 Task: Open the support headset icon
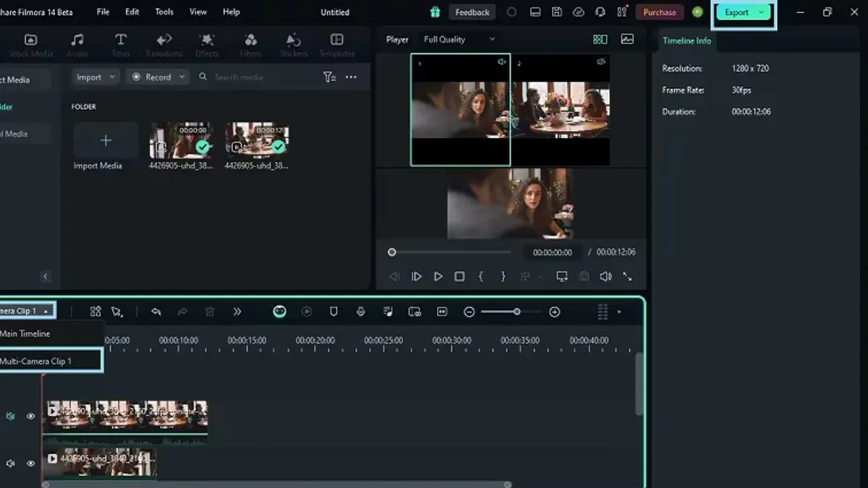pos(600,12)
